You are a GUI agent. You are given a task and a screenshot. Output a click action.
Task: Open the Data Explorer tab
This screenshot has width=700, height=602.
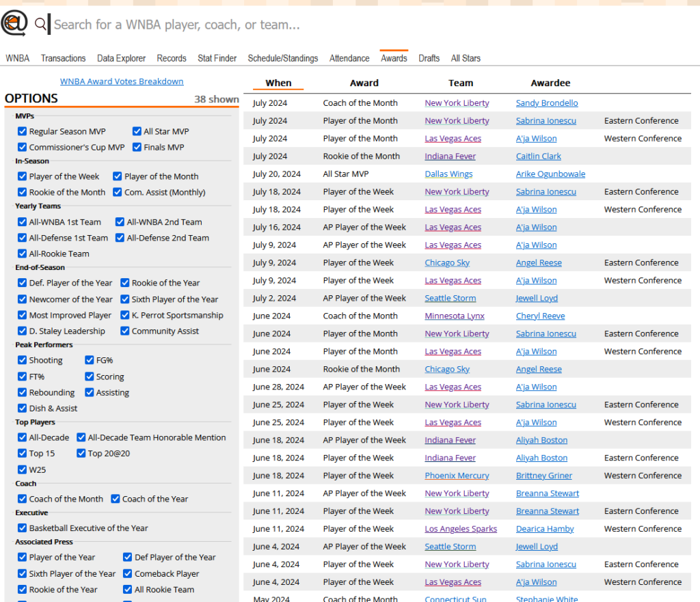coord(121,58)
